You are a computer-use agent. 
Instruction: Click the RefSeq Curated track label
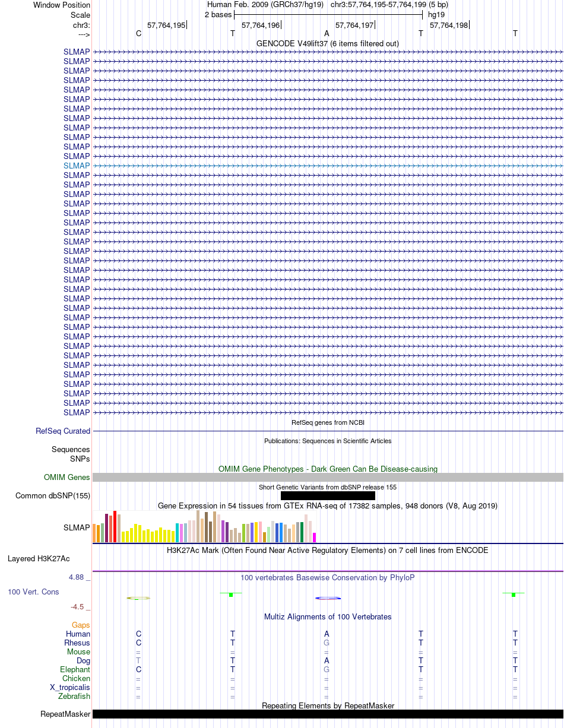point(63,431)
